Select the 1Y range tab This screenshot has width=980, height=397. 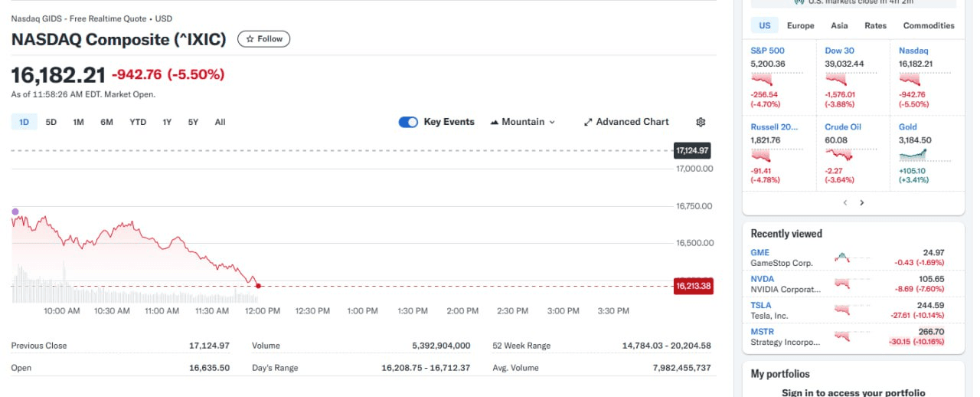(167, 122)
